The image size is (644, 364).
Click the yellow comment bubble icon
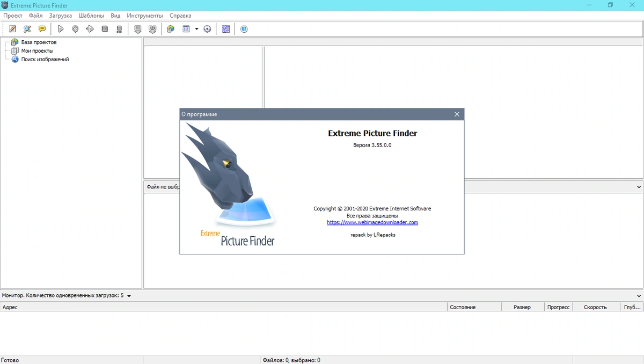tap(42, 29)
